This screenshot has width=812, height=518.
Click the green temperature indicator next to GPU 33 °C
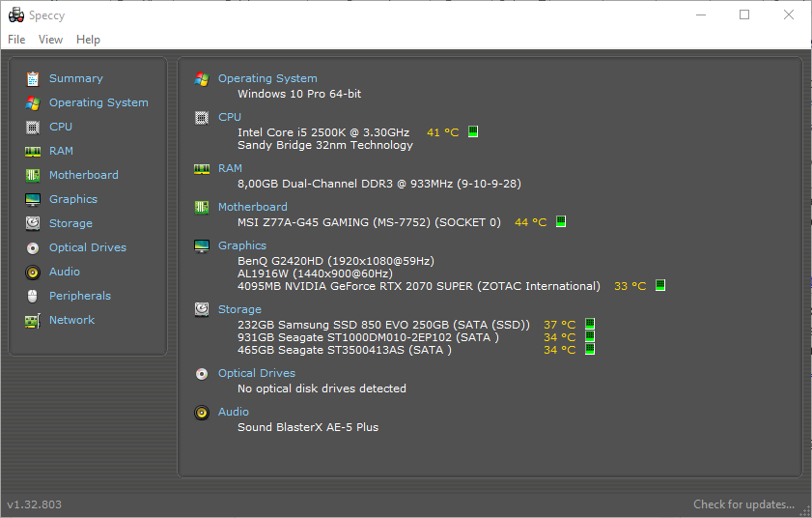[x=659, y=285]
